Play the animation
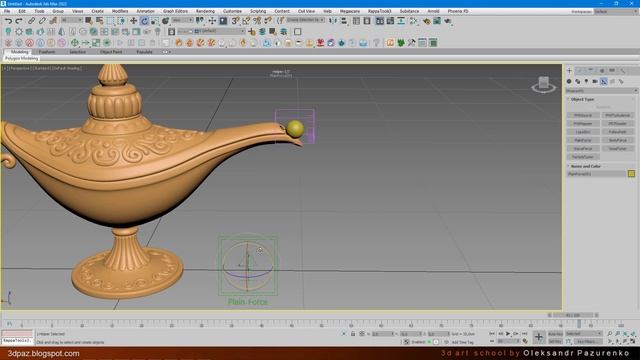Screen dimensions: 640x360 coord(508,334)
